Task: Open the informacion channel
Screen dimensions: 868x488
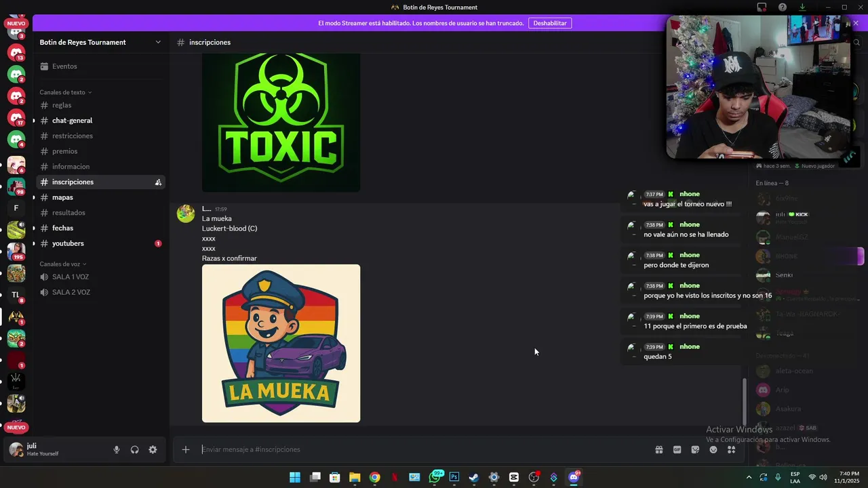Action: point(100,167)
